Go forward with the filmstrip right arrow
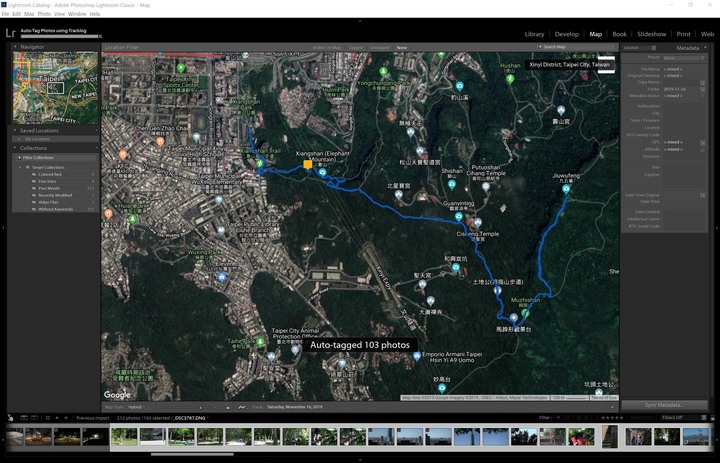The height and width of the screenshot is (463, 720). tap(66, 418)
